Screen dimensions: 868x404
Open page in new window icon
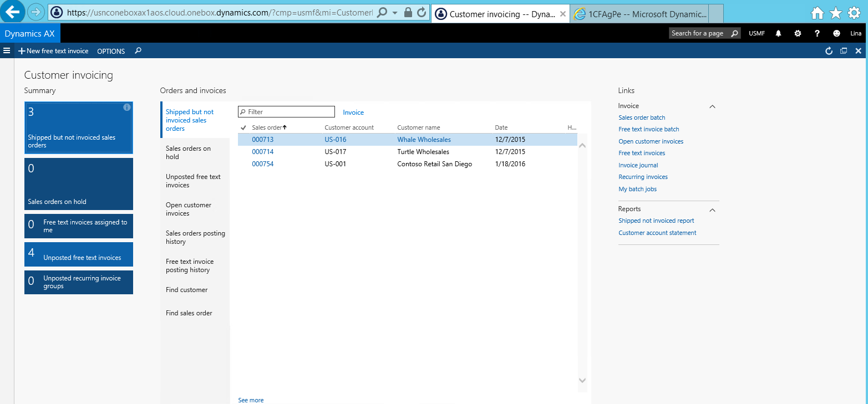tap(844, 51)
